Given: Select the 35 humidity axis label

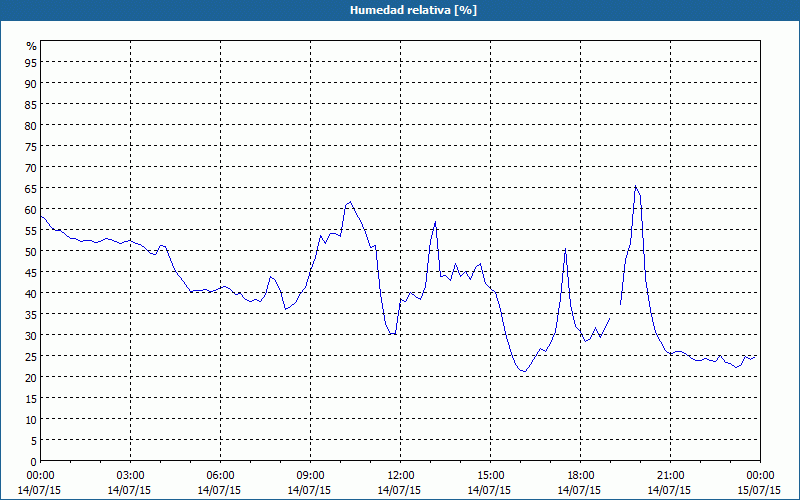Looking at the screenshot, I should click(31, 314).
